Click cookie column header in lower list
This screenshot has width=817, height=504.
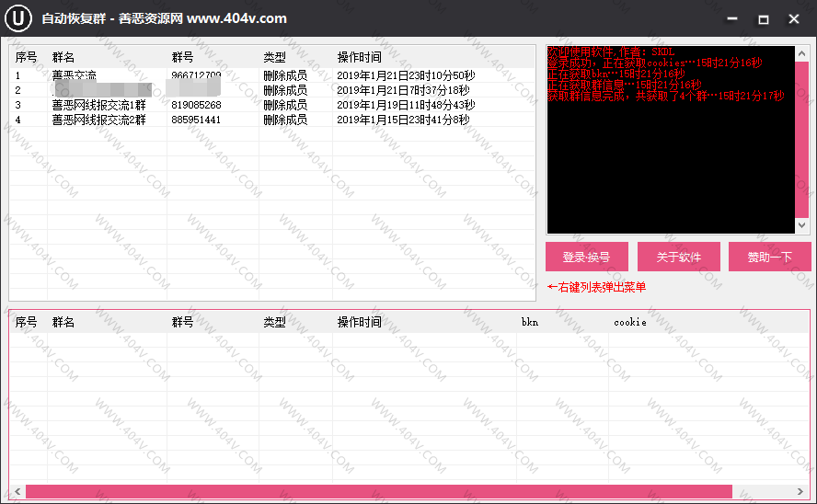pos(630,322)
